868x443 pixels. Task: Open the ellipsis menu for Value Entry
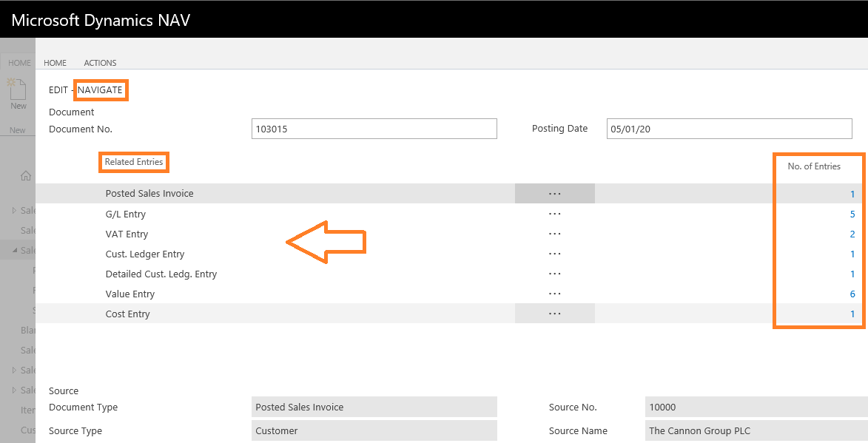pos(555,294)
